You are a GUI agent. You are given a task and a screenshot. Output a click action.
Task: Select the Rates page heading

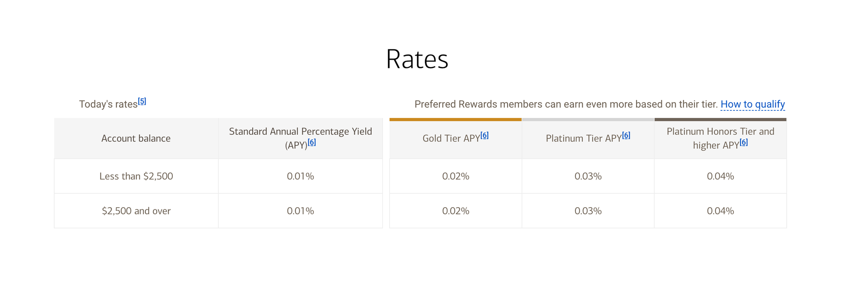point(417,58)
